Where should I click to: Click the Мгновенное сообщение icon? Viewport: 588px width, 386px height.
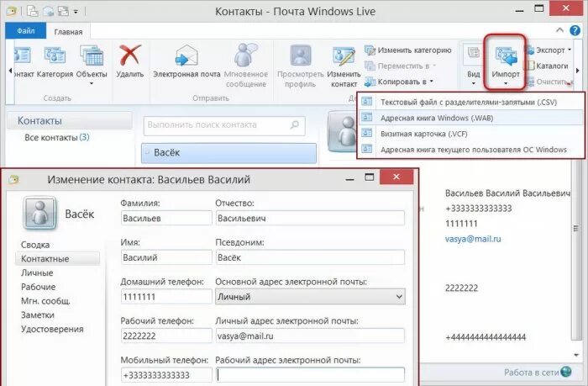pyautogui.click(x=246, y=65)
